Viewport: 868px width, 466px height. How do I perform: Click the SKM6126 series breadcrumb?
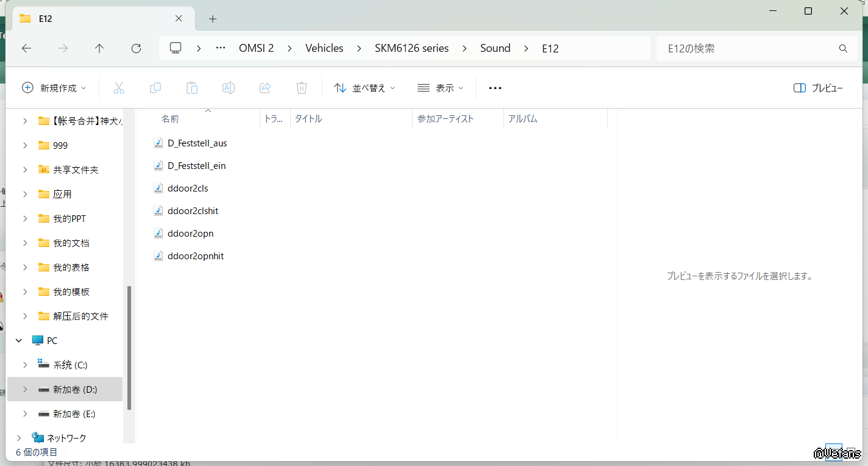coord(411,48)
